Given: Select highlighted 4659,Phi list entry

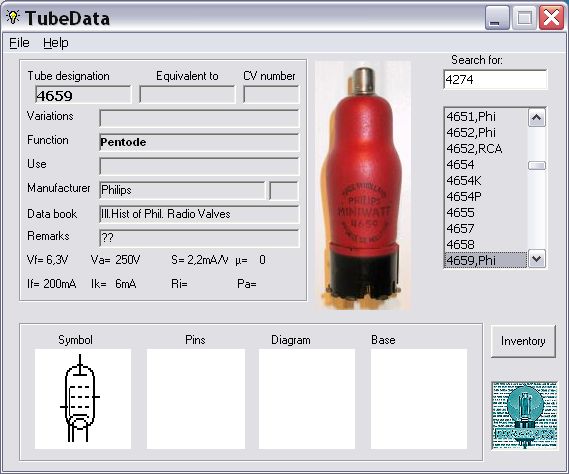Looking at the screenshot, I should click(x=486, y=260).
